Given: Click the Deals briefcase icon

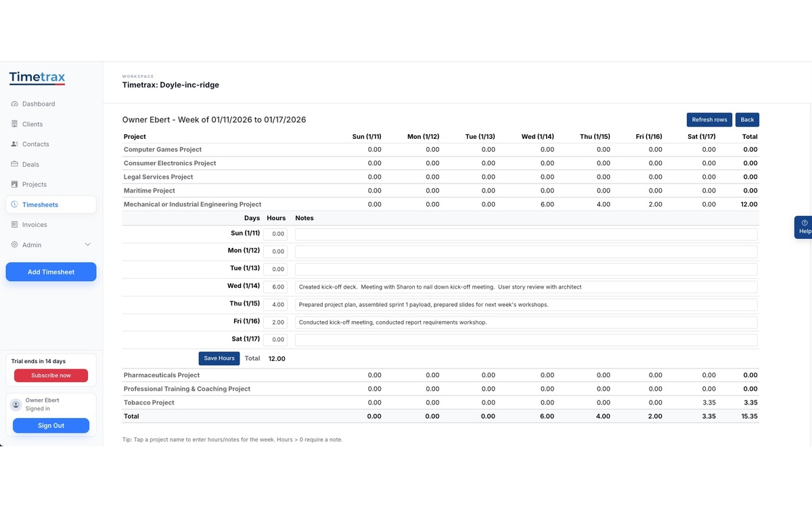Looking at the screenshot, I should point(15,165).
